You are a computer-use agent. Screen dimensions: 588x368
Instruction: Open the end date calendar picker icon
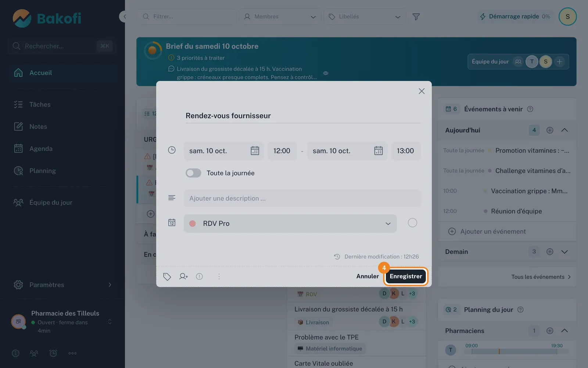[x=379, y=151]
